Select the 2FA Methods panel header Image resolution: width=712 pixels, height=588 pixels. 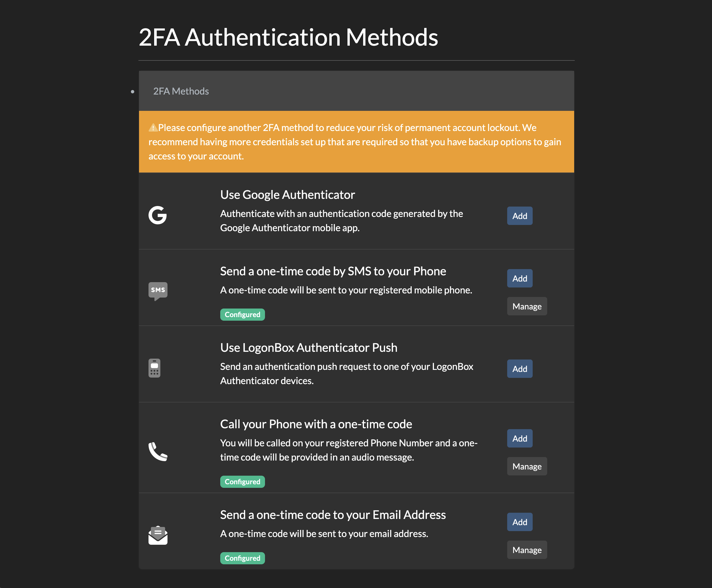pyautogui.click(x=181, y=91)
